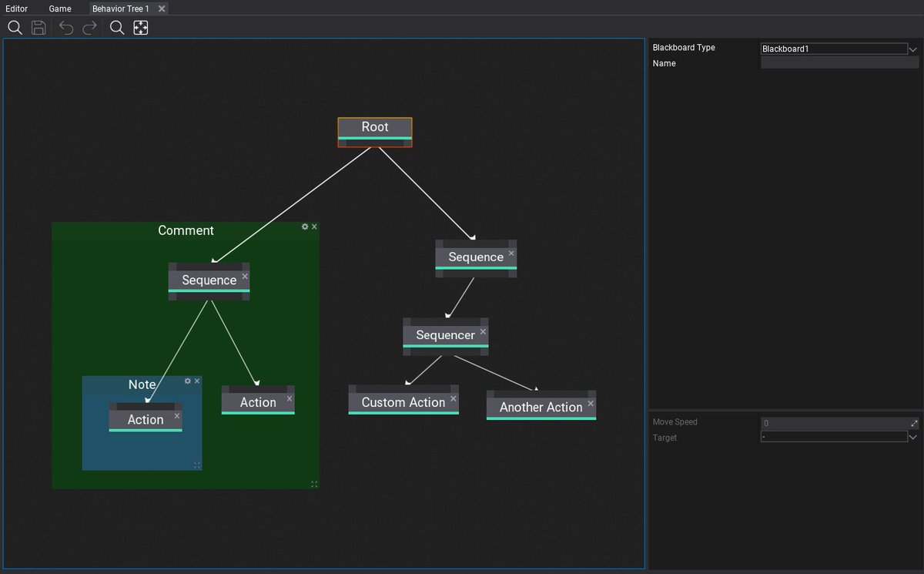The height and width of the screenshot is (574, 924).
Task: Open the Blackboard Type dropdown
Action: (x=912, y=49)
